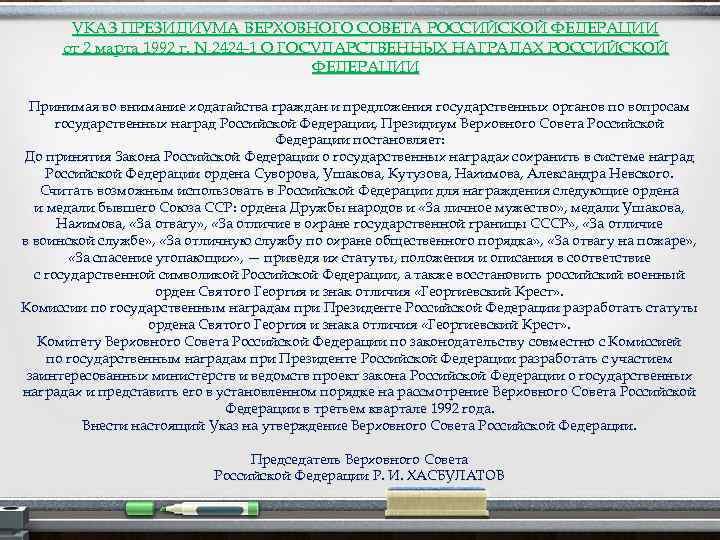Click the words "Федерации постановляет:"

click(360, 140)
